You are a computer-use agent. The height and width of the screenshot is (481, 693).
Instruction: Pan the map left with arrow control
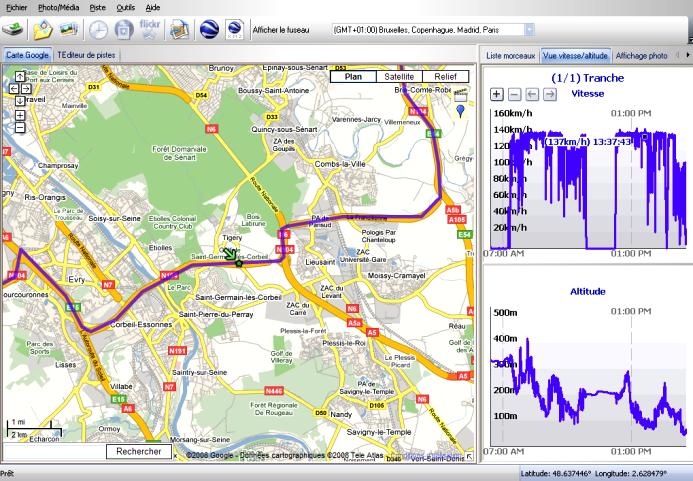14,88
